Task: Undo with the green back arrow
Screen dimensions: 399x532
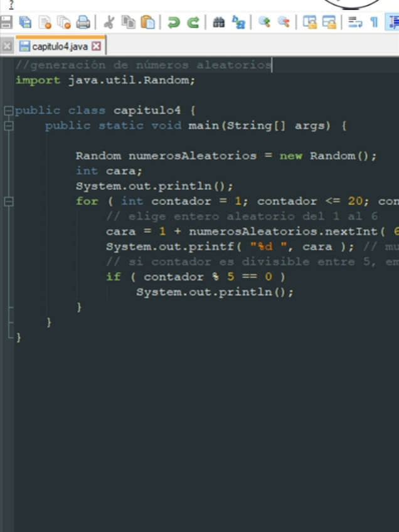Action: [174, 23]
